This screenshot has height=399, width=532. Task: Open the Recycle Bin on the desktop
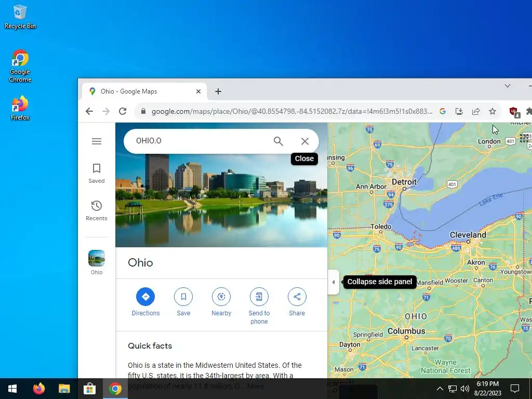click(x=20, y=17)
